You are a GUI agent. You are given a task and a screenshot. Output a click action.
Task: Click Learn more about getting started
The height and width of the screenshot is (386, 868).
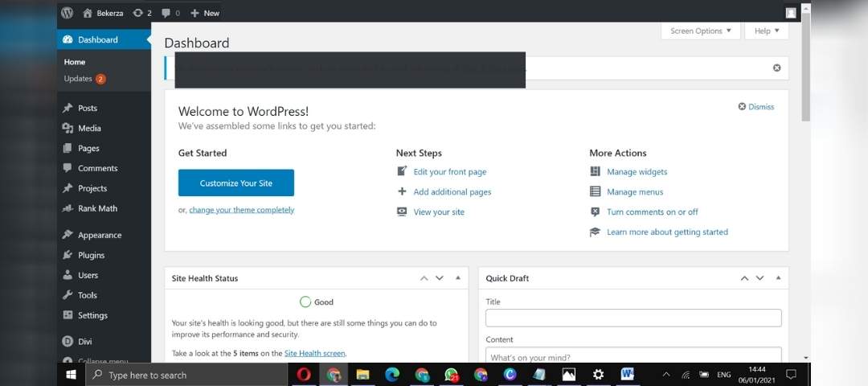tap(668, 232)
